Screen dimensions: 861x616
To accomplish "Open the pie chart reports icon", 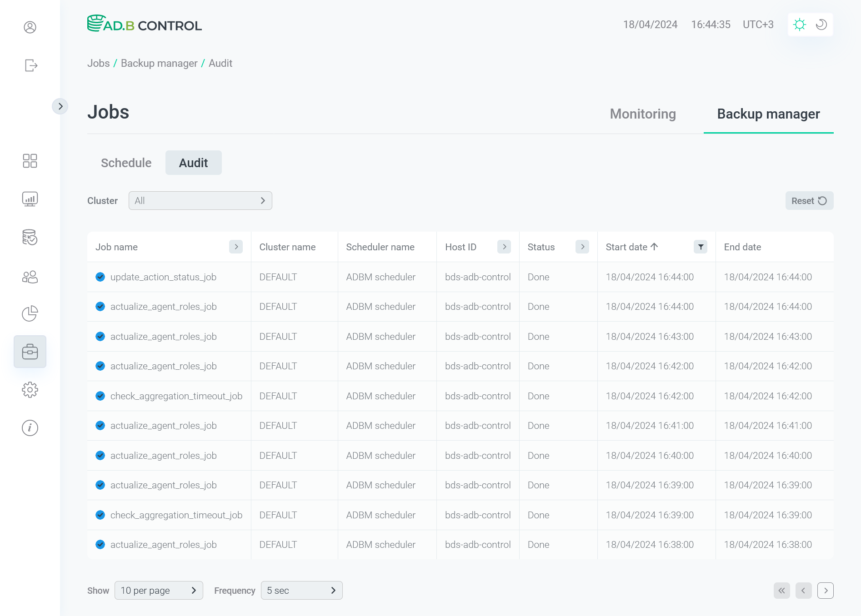I will (30, 313).
